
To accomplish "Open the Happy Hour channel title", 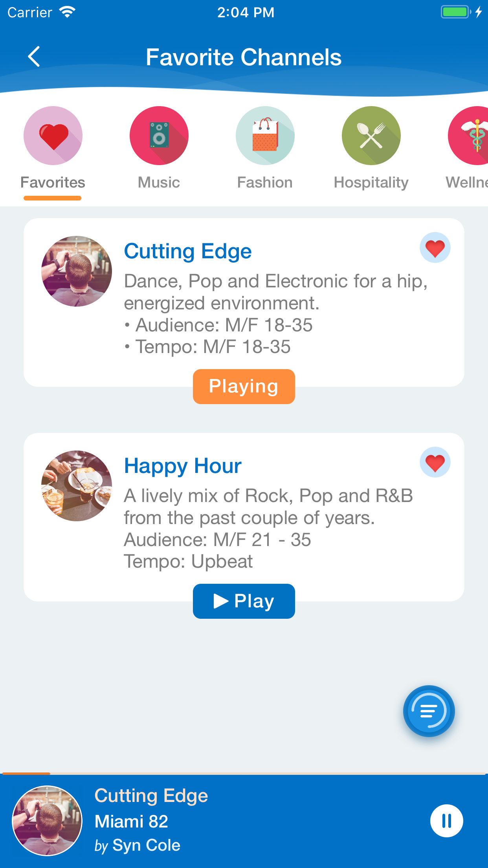I will [183, 466].
